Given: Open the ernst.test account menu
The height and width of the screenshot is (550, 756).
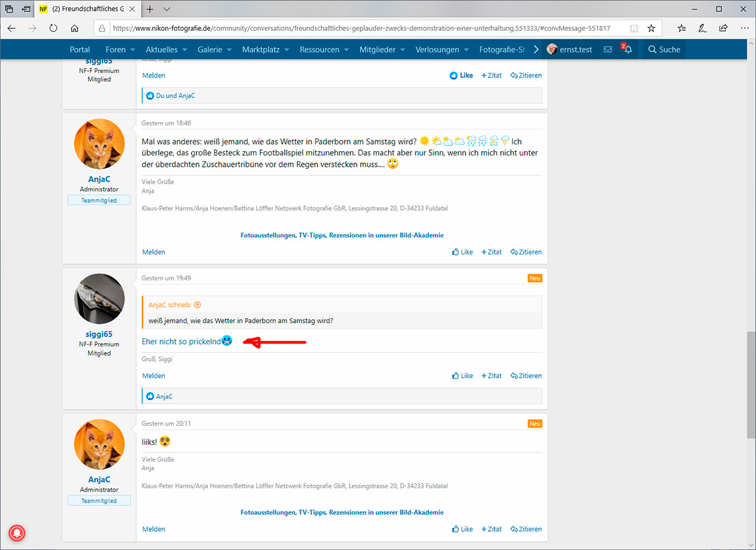Looking at the screenshot, I should coord(570,50).
